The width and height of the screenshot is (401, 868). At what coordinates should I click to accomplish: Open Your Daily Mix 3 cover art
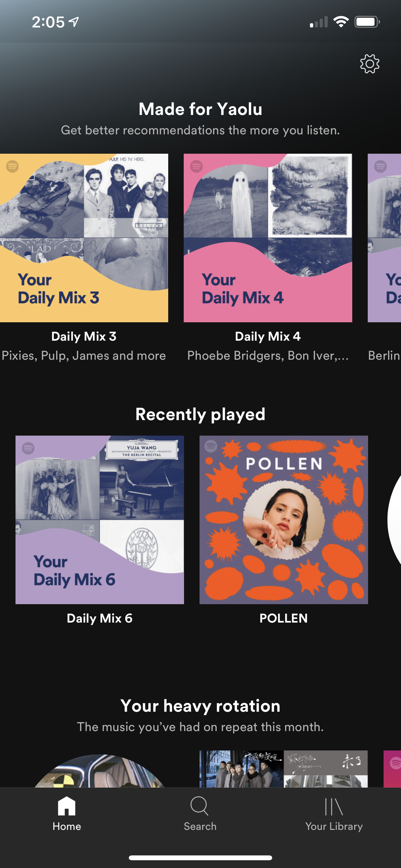tap(84, 238)
